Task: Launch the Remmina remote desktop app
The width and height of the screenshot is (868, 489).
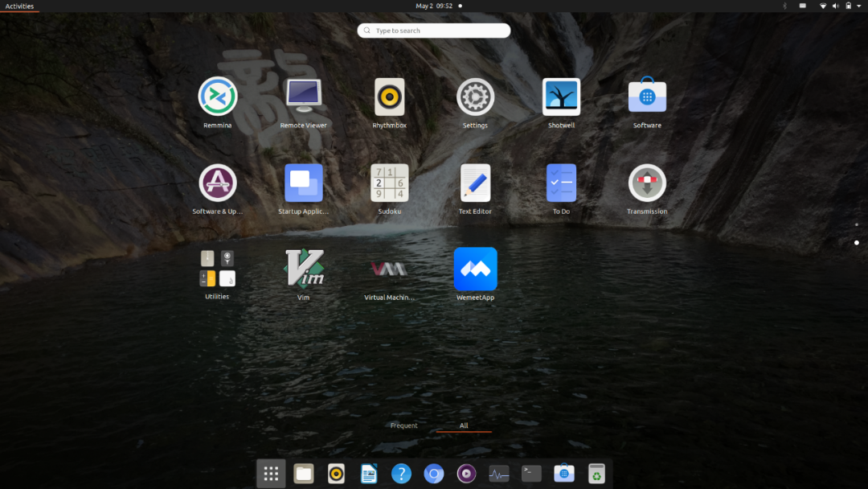Action: (x=217, y=102)
